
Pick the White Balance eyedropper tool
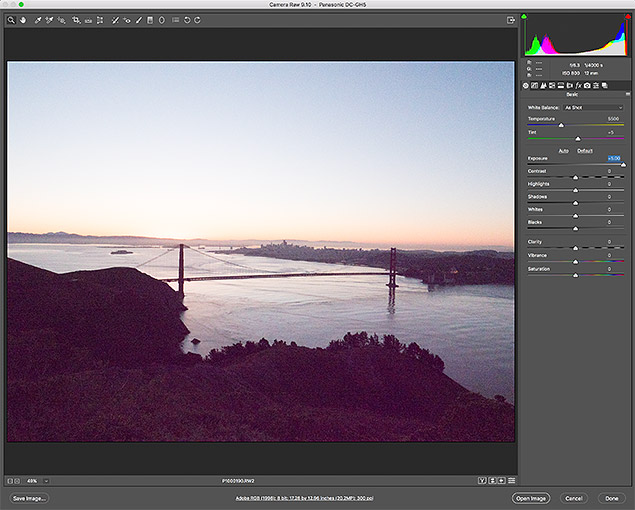[37, 20]
